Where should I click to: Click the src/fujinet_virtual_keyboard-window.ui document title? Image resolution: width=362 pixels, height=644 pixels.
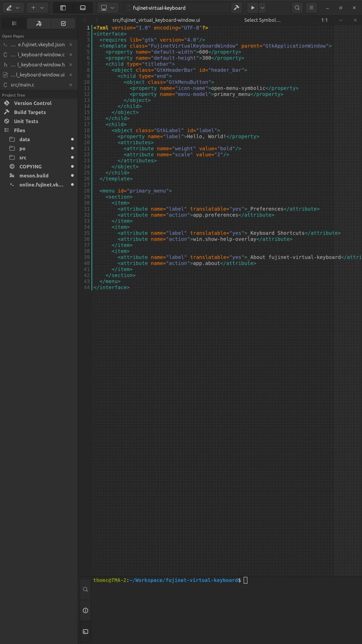click(156, 20)
